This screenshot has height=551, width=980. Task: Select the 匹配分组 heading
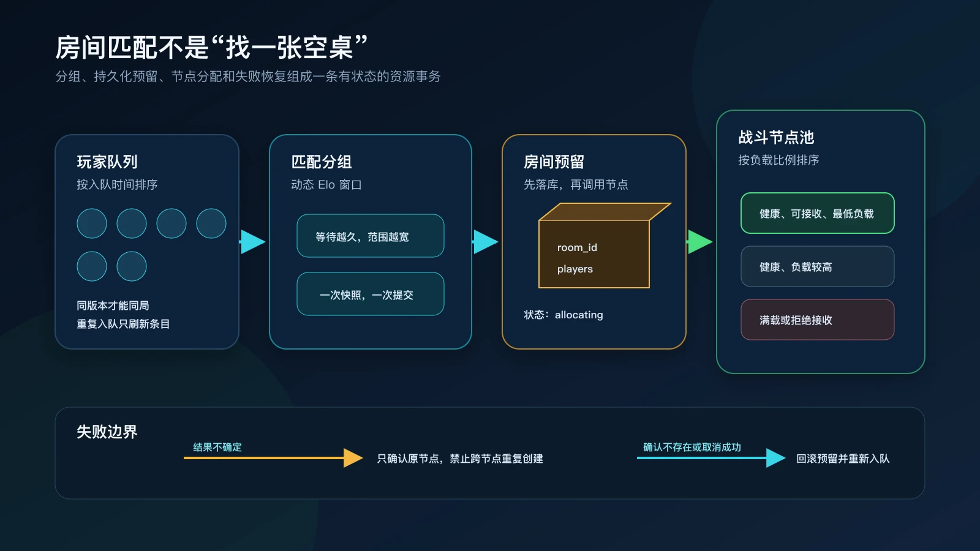322,162
